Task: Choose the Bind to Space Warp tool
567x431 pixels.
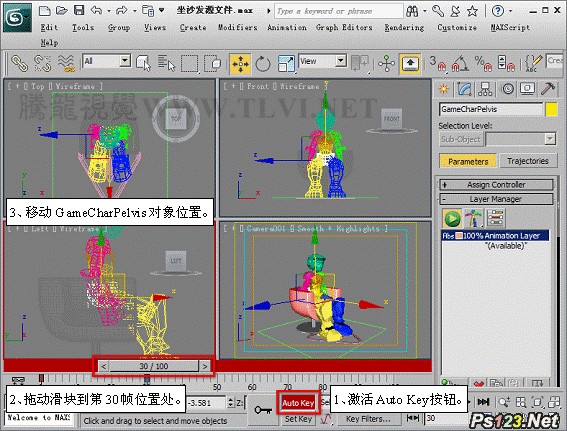Action: point(66,63)
